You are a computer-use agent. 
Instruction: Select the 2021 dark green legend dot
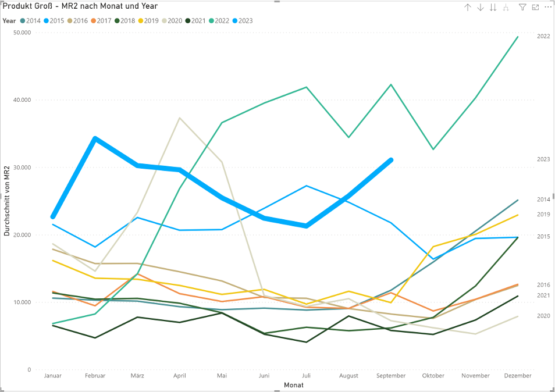coord(187,21)
